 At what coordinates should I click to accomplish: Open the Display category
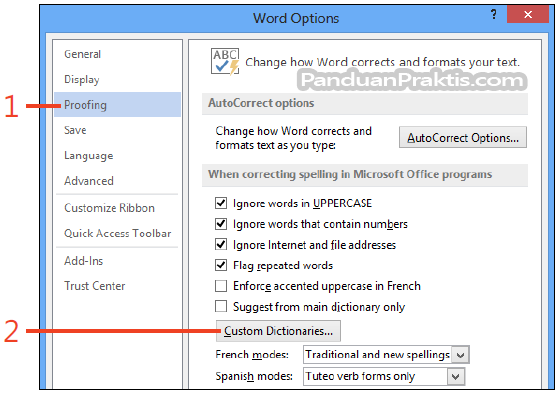tap(117, 79)
